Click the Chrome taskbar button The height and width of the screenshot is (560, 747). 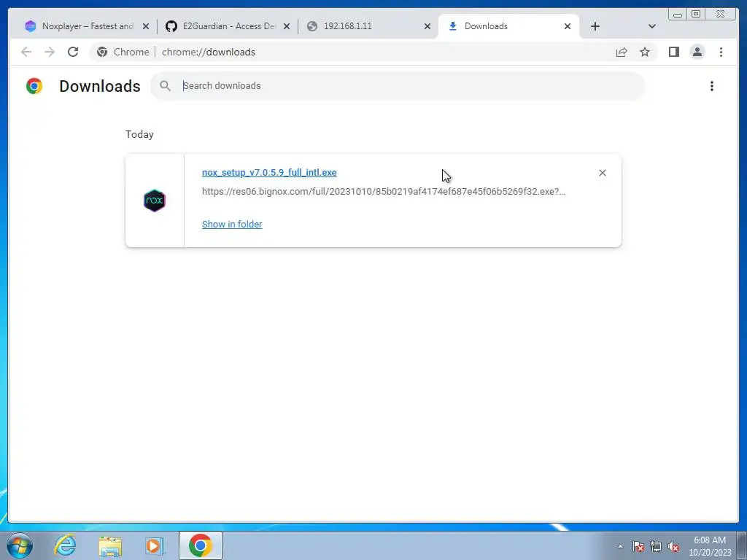pos(201,545)
